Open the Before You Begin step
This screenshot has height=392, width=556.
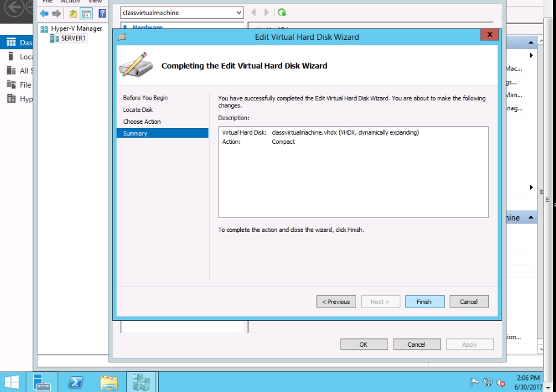(x=145, y=98)
